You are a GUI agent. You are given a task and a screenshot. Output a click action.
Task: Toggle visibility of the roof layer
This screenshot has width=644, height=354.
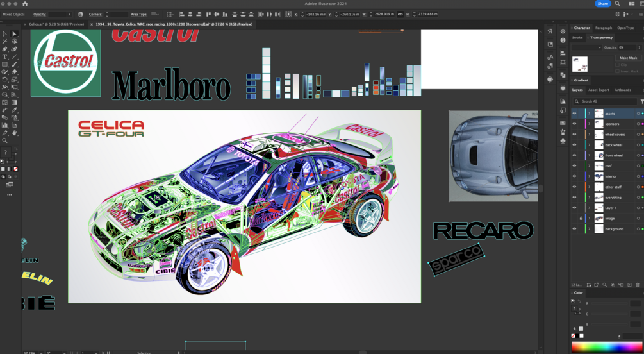pyautogui.click(x=574, y=165)
